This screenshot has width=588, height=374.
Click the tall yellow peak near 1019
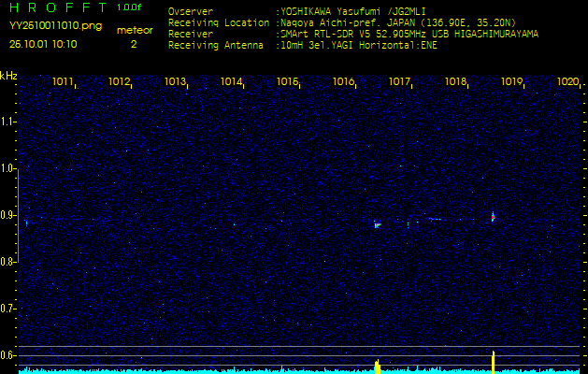click(x=493, y=360)
